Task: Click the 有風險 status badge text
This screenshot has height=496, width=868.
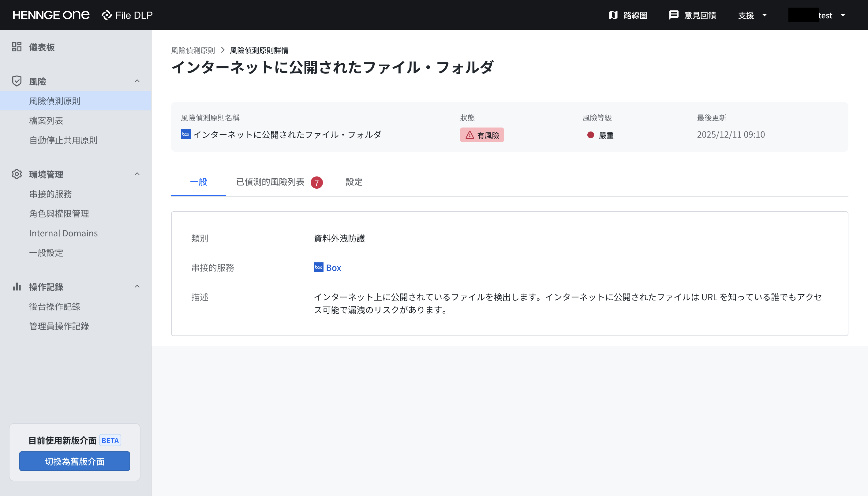Action: [x=488, y=135]
